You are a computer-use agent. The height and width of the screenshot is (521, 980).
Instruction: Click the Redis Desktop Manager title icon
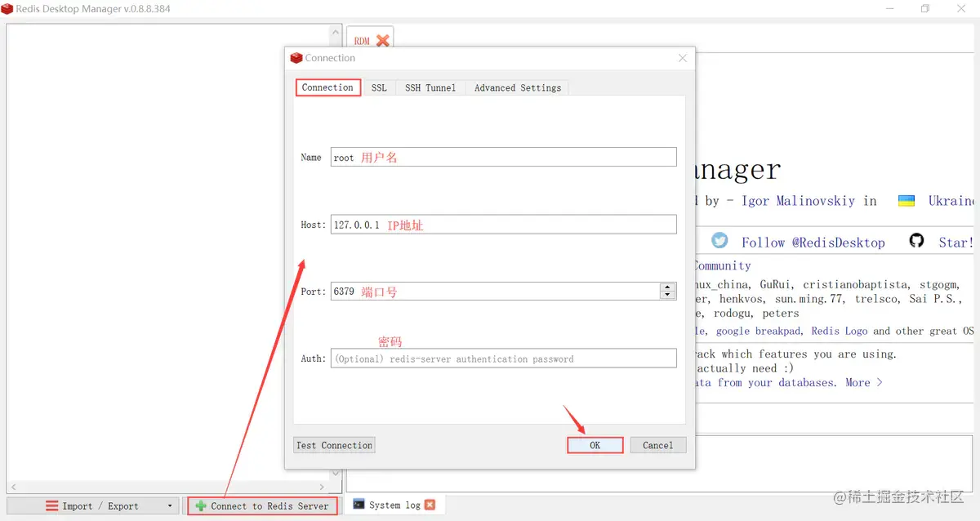(x=7, y=9)
